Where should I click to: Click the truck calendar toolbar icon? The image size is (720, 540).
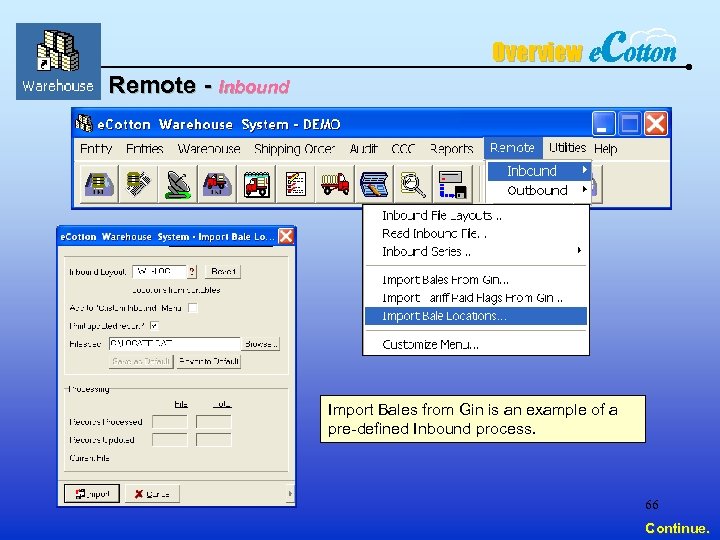click(x=256, y=184)
